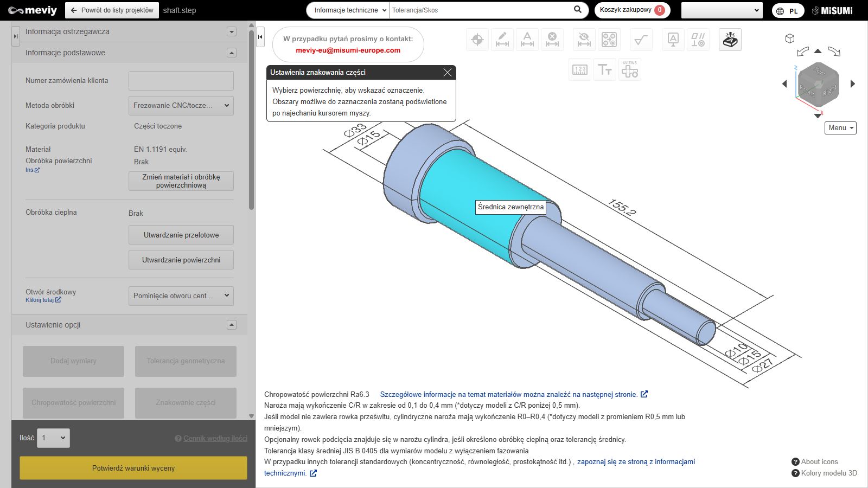Open the Metoda obróbki dropdown
Viewport: 868px width, 488px height.
181,106
